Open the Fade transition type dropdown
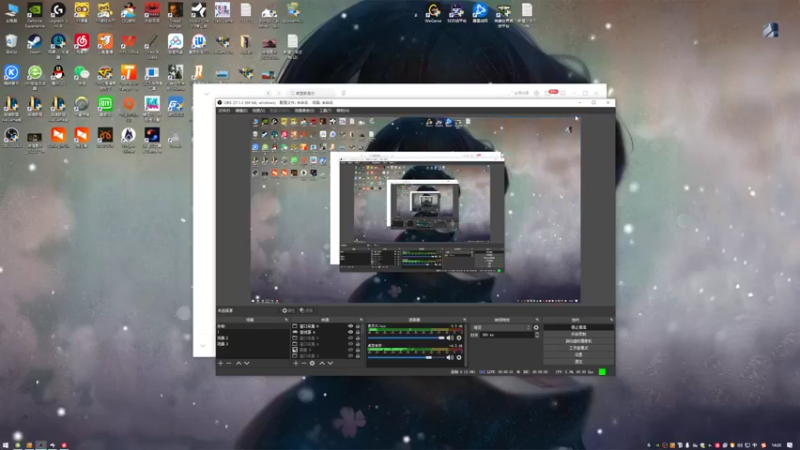The height and width of the screenshot is (450, 800). point(501,328)
